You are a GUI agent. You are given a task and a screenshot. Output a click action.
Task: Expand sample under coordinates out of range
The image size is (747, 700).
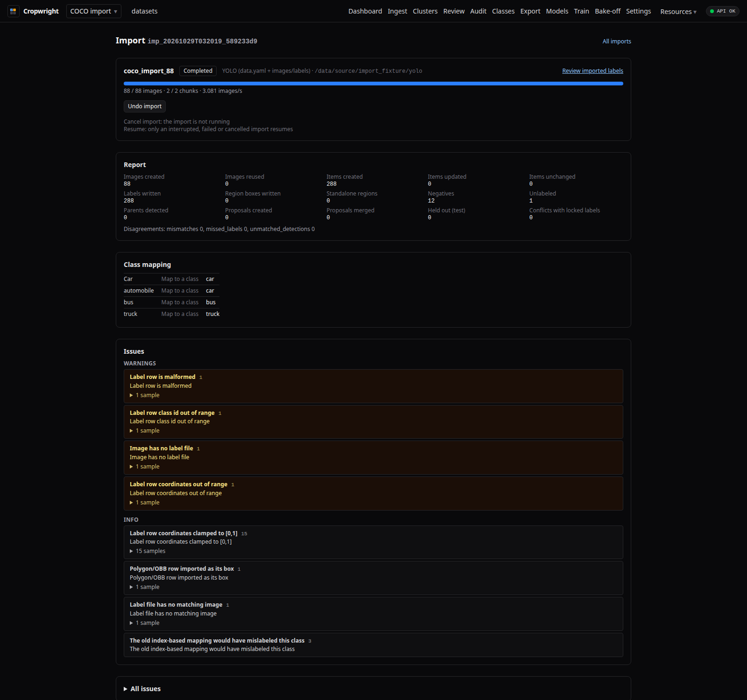click(145, 503)
